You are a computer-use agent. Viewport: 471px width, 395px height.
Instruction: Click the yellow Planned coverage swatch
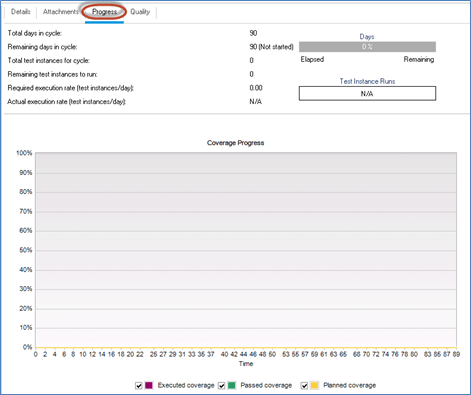click(314, 385)
